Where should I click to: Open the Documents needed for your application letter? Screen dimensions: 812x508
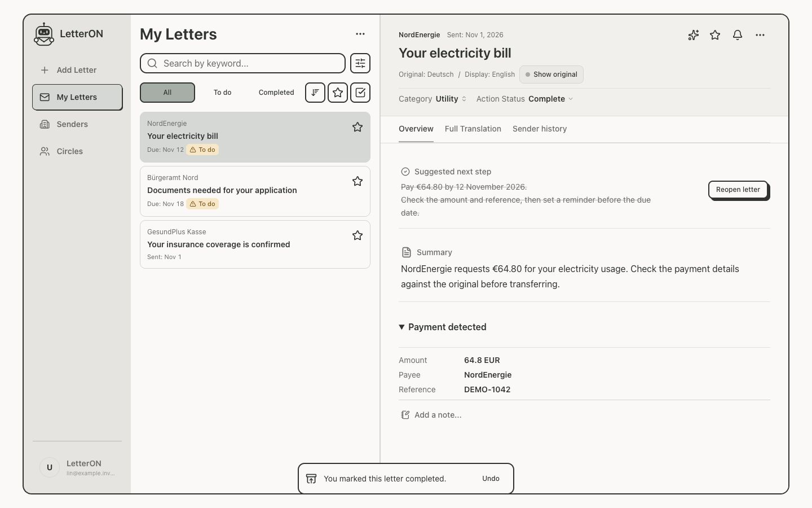click(x=255, y=191)
